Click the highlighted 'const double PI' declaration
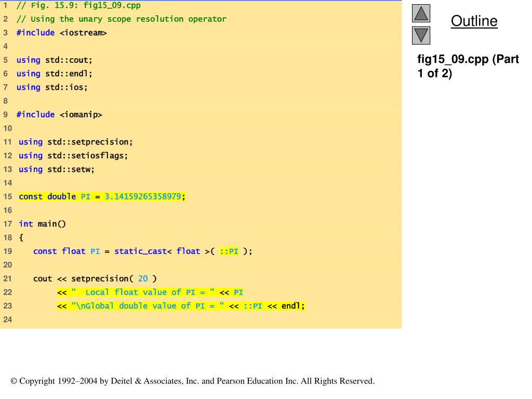The width and height of the screenshot is (532, 399). [102, 196]
